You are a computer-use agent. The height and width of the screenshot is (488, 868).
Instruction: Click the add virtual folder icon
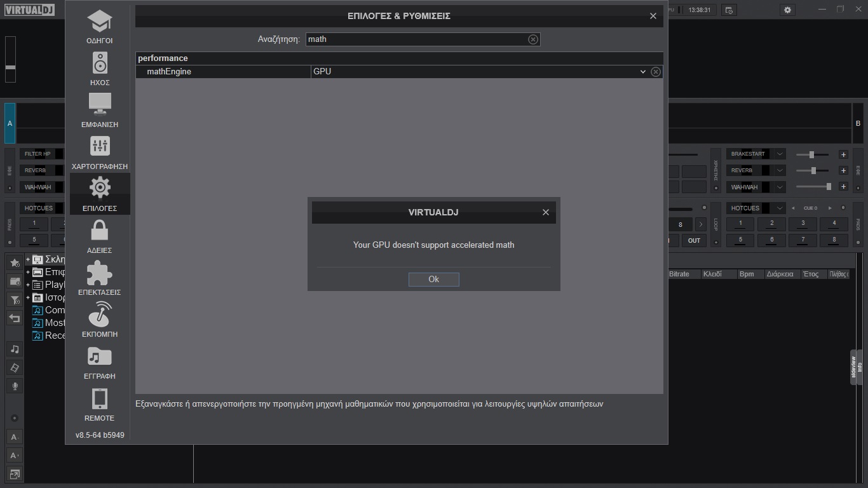pos(15,281)
